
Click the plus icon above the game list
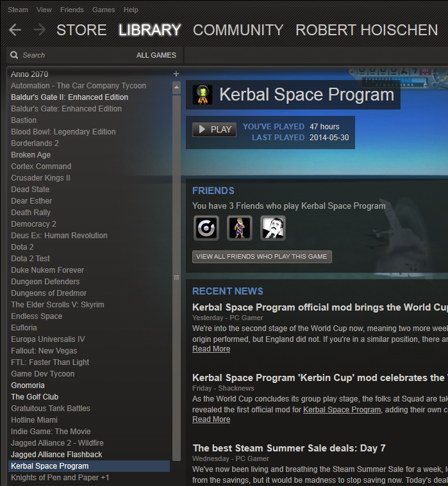coord(176,74)
